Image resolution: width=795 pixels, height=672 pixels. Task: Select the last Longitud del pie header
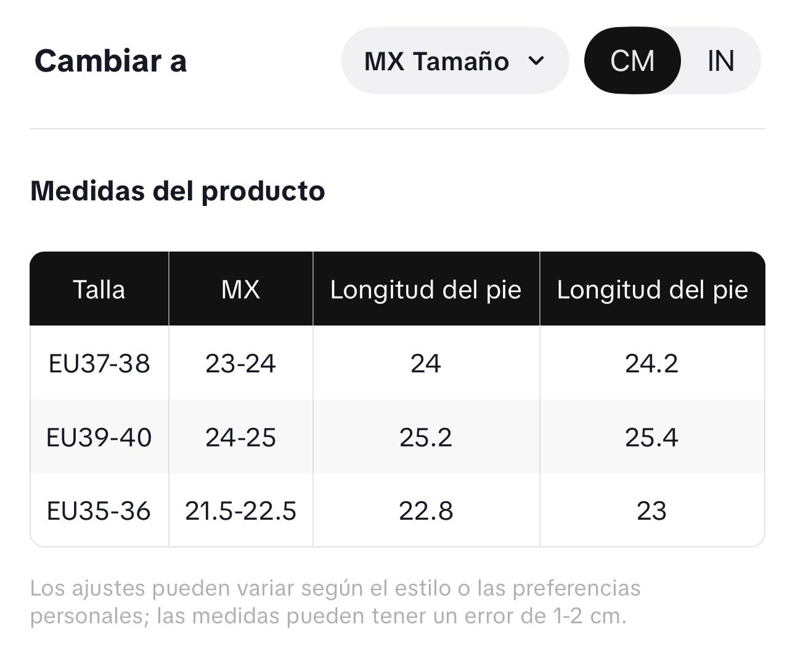pos(652,289)
